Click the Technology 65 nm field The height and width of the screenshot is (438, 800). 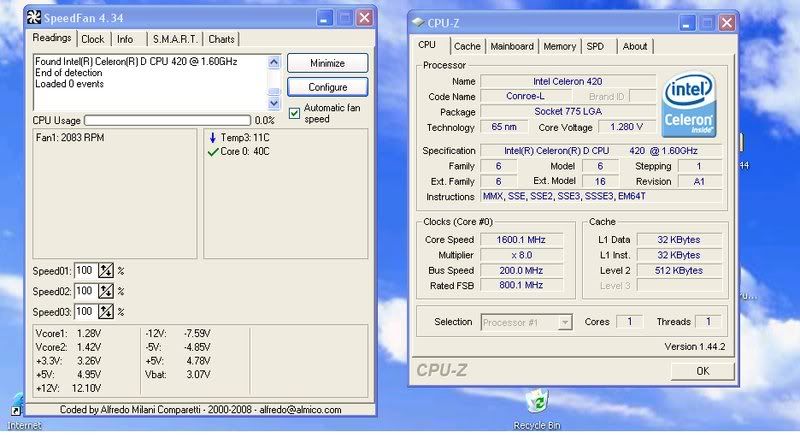pyautogui.click(x=504, y=127)
